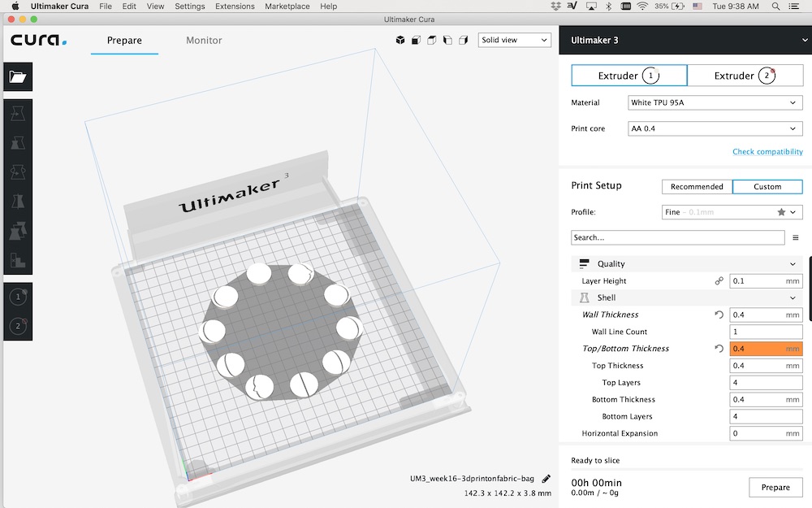This screenshot has height=508, width=812.
Task: Open the Marketplace menu
Action: click(x=287, y=7)
